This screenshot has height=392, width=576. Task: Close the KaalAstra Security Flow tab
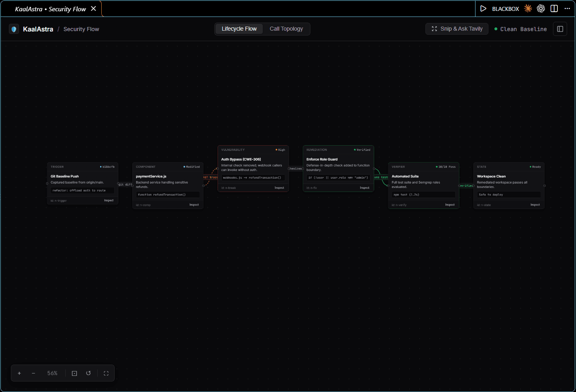coord(94,8)
